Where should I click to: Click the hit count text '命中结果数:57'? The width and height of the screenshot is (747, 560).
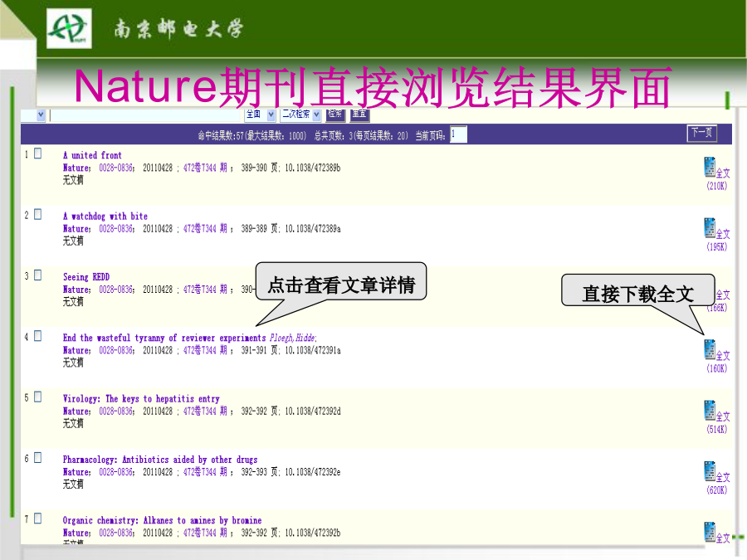click(220, 136)
